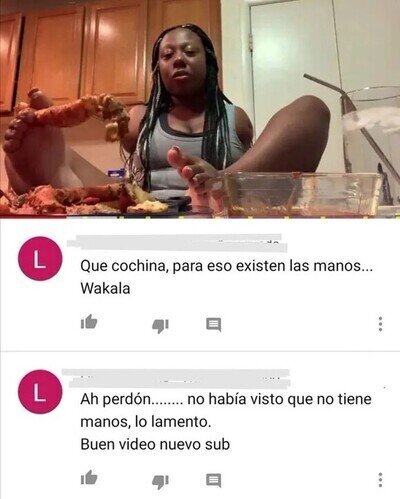Open the pink L avatar beside "Ah perdón"

(x=40, y=392)
